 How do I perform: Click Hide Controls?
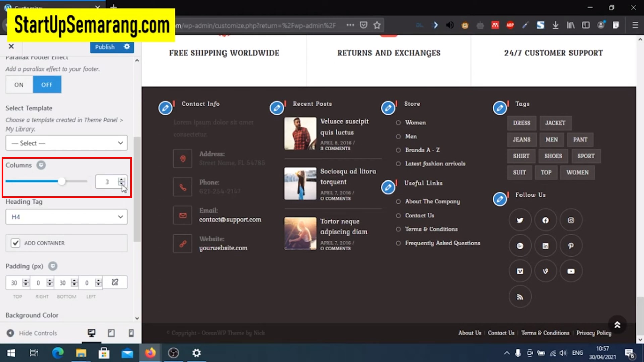(32, 333)
